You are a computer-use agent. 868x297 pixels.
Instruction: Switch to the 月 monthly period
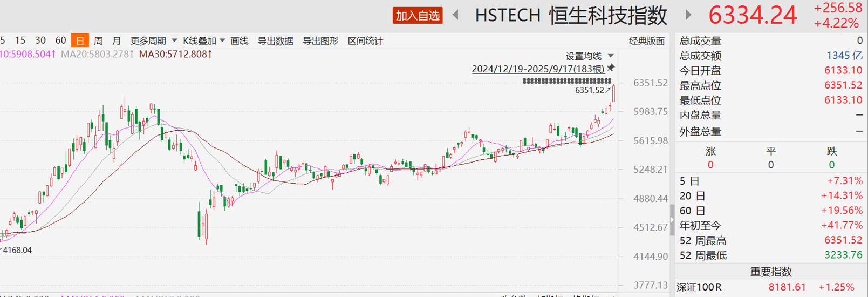click(x=117, y=41)
